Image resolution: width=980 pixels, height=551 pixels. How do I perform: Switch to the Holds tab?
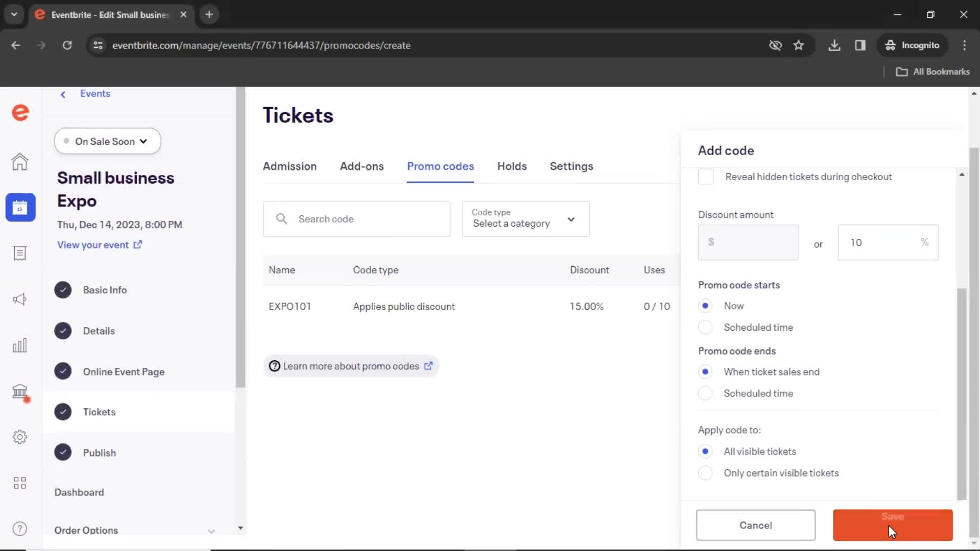coord(511,166)
